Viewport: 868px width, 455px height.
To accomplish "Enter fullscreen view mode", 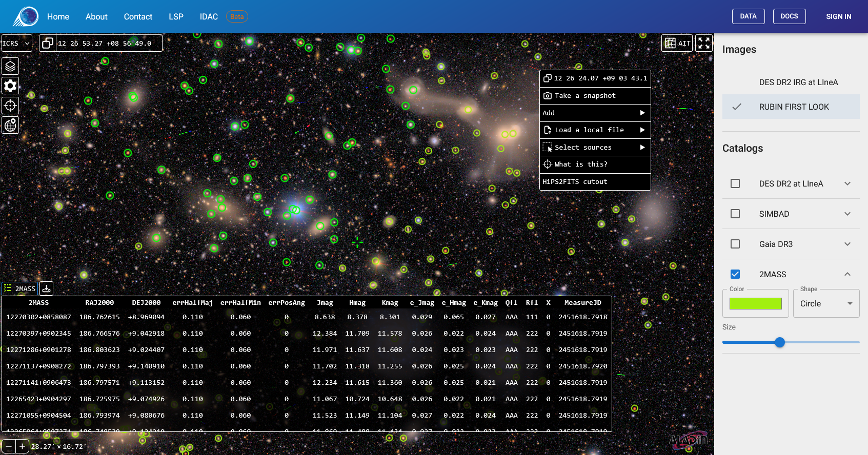I will click(x=704, y=43).
